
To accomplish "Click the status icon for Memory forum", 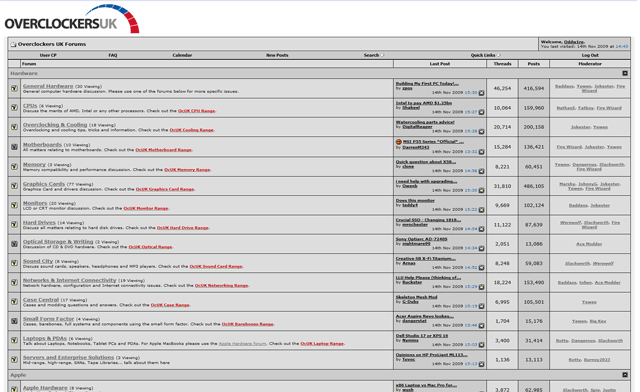I will click(x=14, y=167).
